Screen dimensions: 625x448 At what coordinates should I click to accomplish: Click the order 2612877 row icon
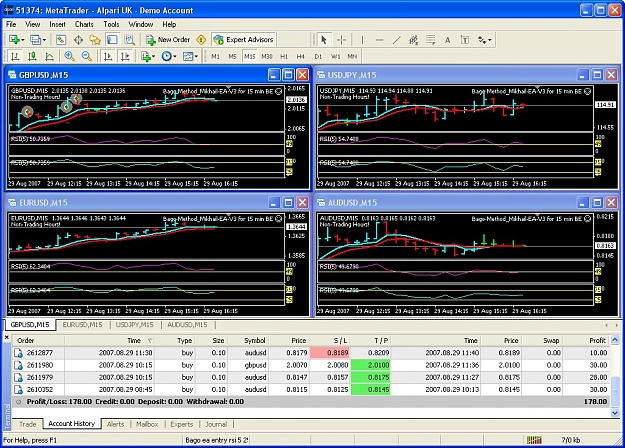click(x=18, y=353)
